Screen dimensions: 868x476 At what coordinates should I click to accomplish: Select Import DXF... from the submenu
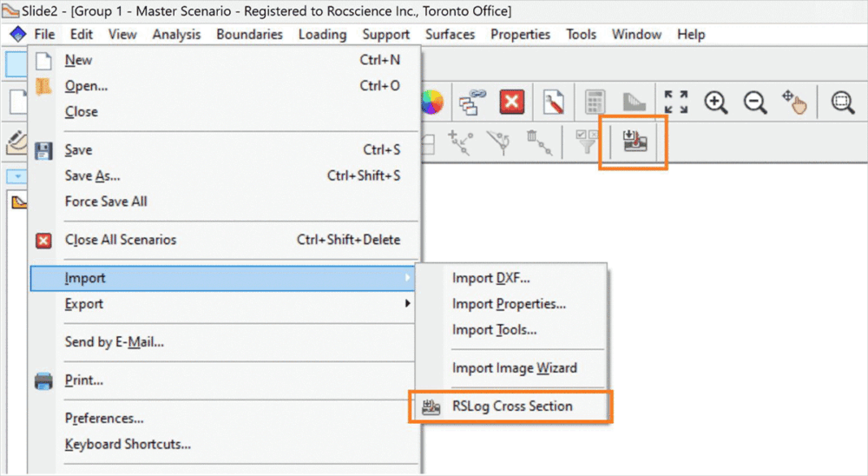tap(490, 279)
